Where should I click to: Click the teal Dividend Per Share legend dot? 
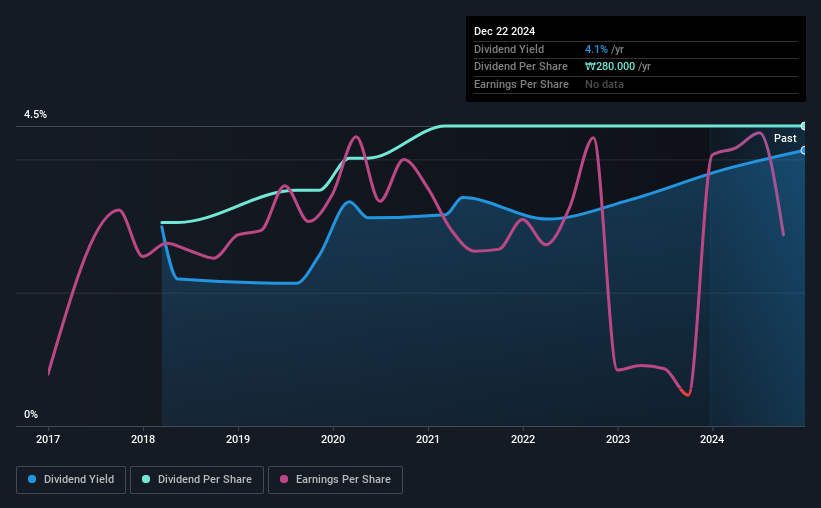(x=146, y=479)
